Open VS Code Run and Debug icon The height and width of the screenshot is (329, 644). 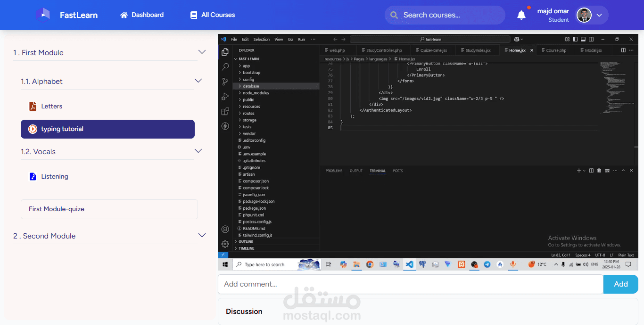point(225,97)
